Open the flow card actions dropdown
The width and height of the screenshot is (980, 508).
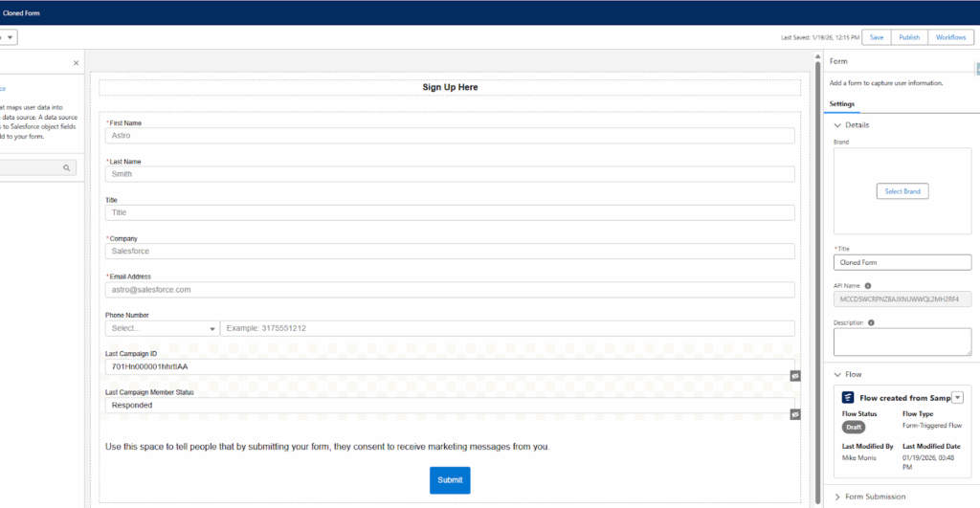pos(957,397)
